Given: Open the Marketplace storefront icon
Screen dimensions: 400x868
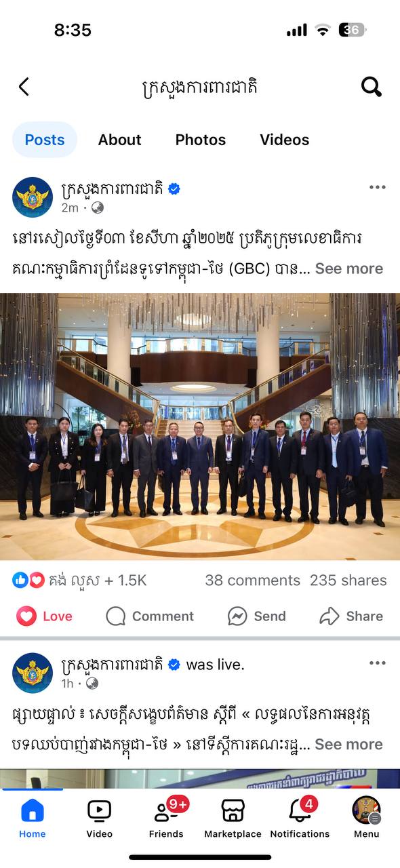Looking at the screenshot, I should [233, 810].
